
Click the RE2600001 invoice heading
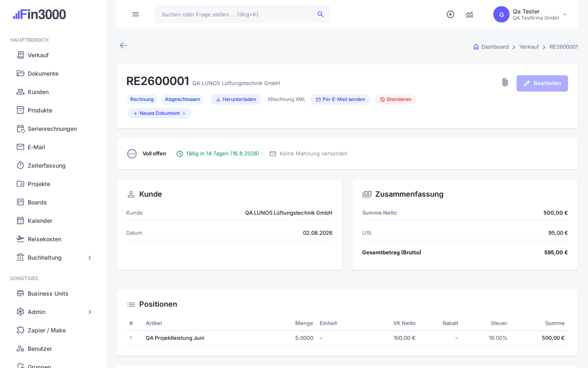pyautogui.click(x=158, y=81)
